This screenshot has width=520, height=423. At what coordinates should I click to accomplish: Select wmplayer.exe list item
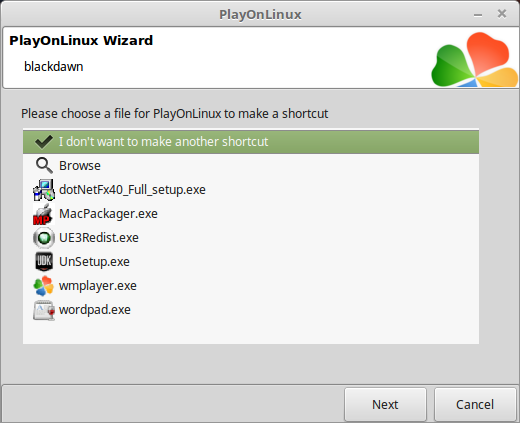click(251, 286)
